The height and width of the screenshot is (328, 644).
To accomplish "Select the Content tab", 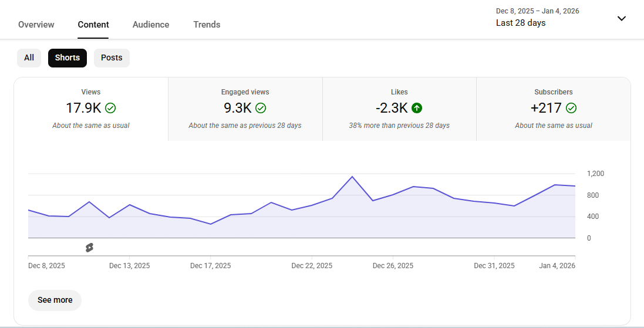I will tap(93, 25).
